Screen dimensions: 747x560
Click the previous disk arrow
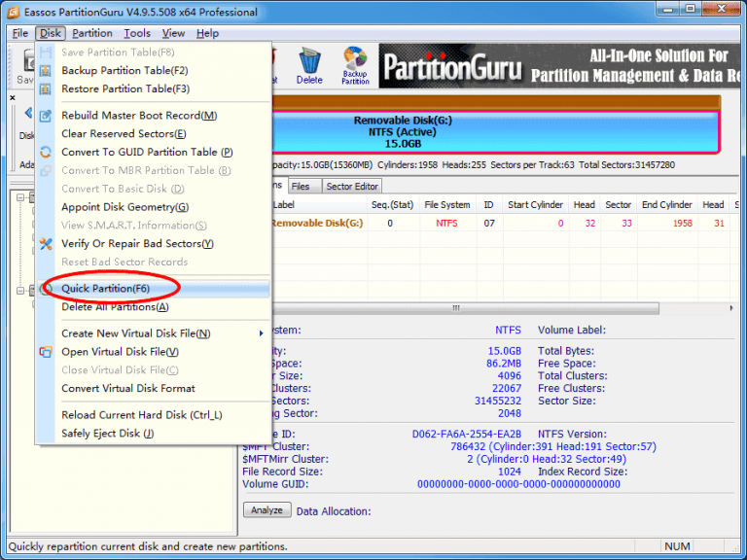point(28,113)
